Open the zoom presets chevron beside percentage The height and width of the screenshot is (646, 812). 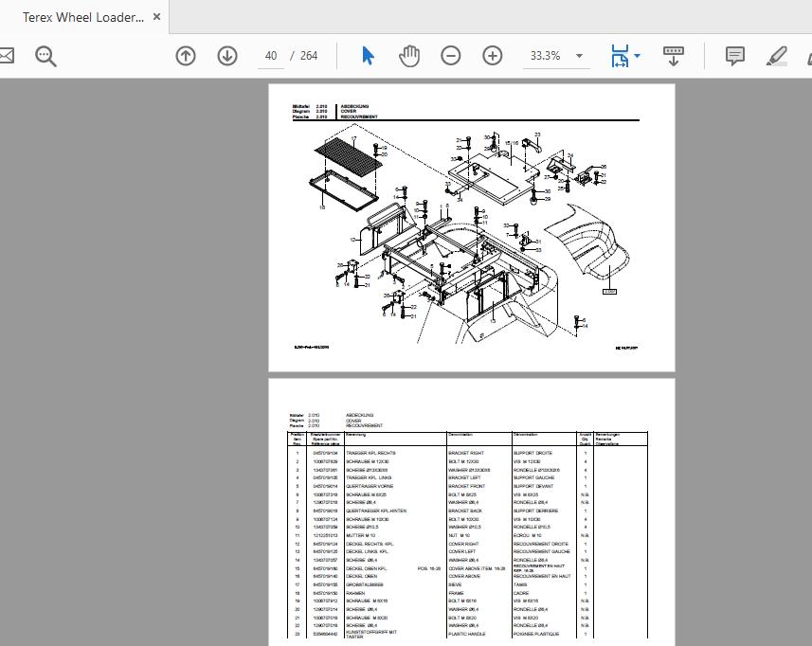tap(580, 56)
